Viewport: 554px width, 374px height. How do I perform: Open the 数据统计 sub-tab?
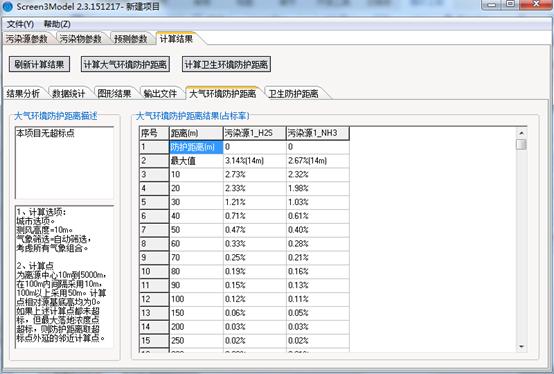click(x=69, y=94)
